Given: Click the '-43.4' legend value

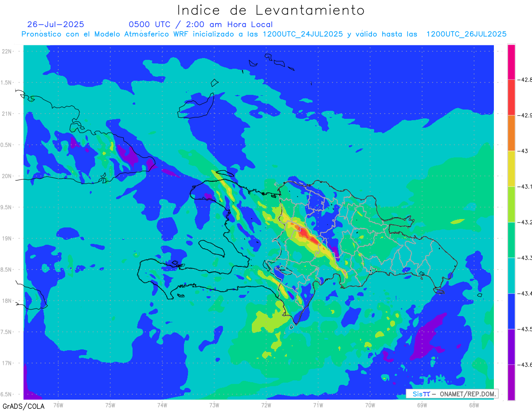Looking at the screenshot, I should coord(525,293).
